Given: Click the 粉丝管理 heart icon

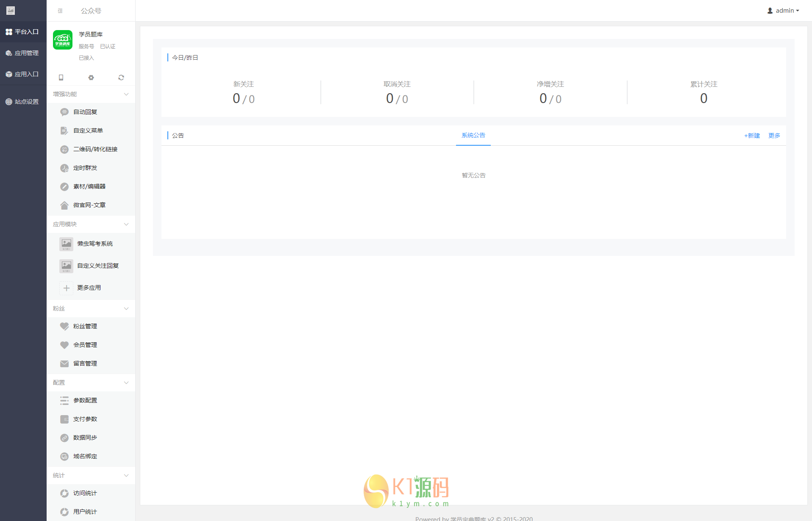Looking at the screenshot, I should click(64, 327).
